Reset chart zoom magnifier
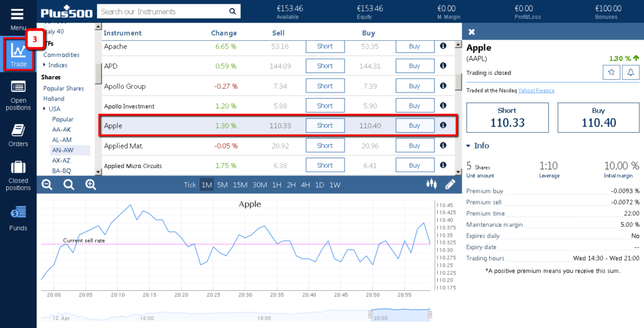This screenshot has height=328, width=644. pos(69,184)
